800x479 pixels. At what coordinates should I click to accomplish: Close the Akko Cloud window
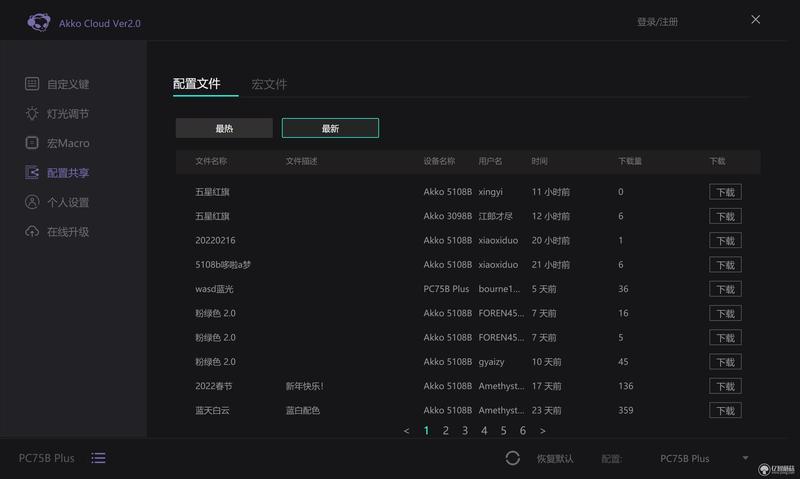755,19
